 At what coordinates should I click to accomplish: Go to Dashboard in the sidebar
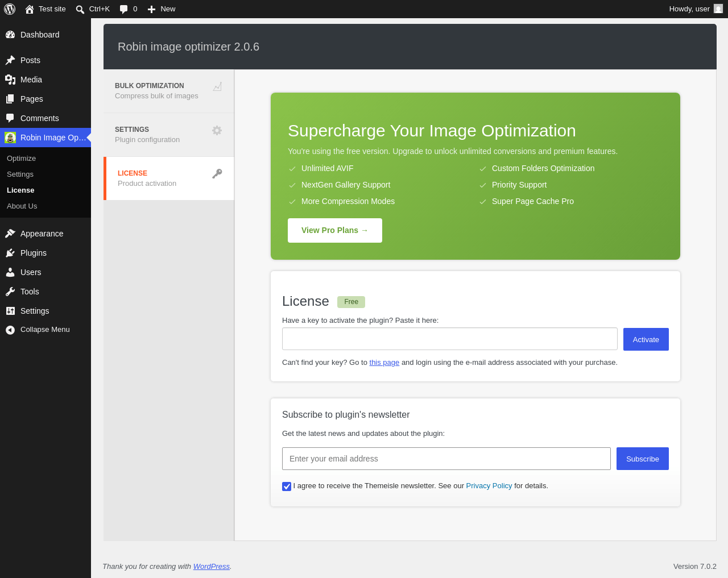tap(45, 35)
